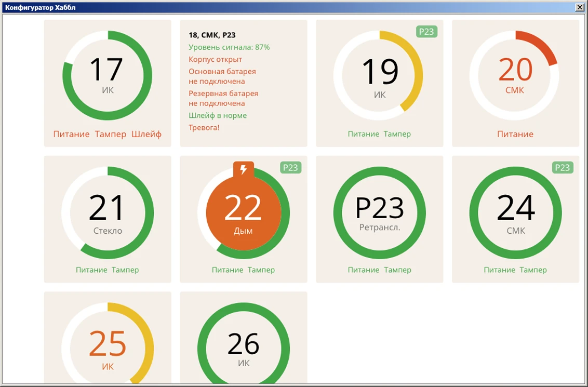Click the Тампер label under device 17
The width and height of the screenshot is (588, 387).
click(x=111, y=134)
